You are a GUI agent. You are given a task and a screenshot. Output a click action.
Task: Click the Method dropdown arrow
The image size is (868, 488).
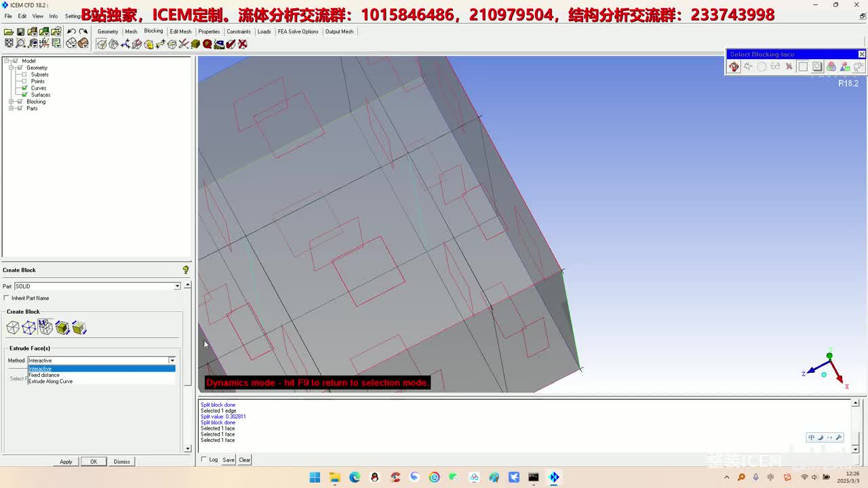172,361
